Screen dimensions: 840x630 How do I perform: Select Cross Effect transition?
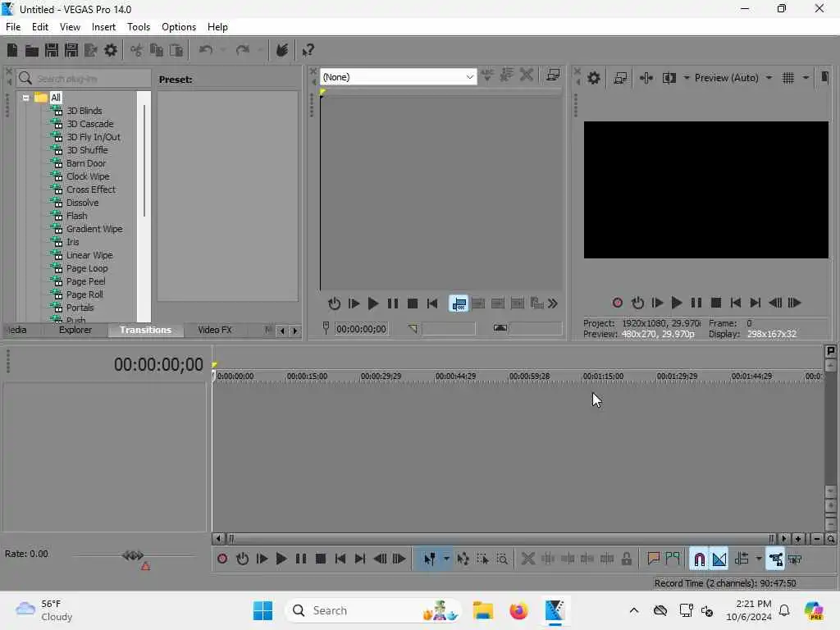tap(90, 189)
